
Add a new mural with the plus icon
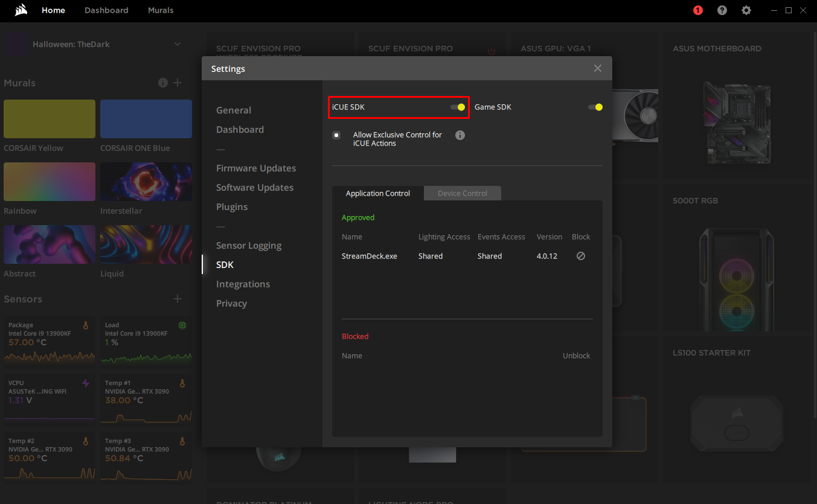(x=177, y=83)
